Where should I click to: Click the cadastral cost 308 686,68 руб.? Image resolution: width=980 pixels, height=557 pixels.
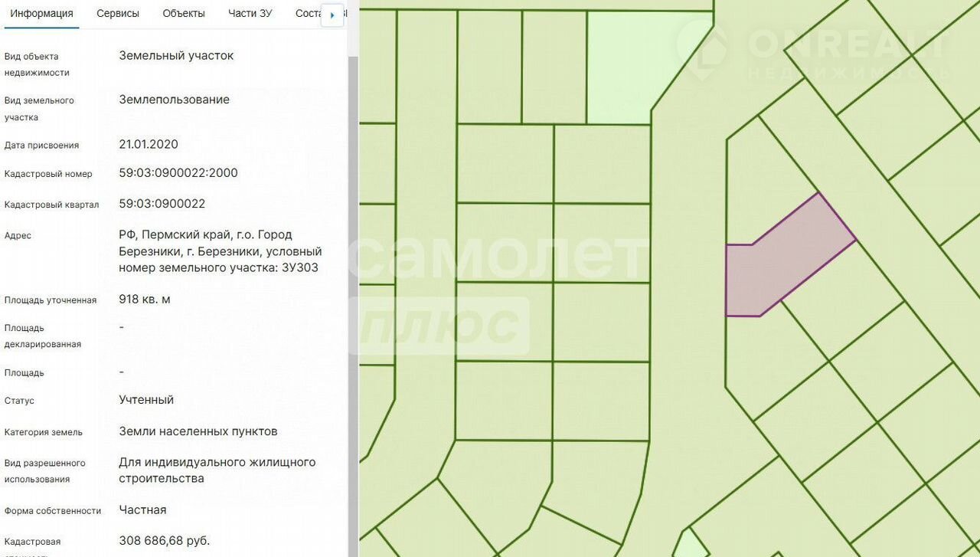[x=164, y=541]
